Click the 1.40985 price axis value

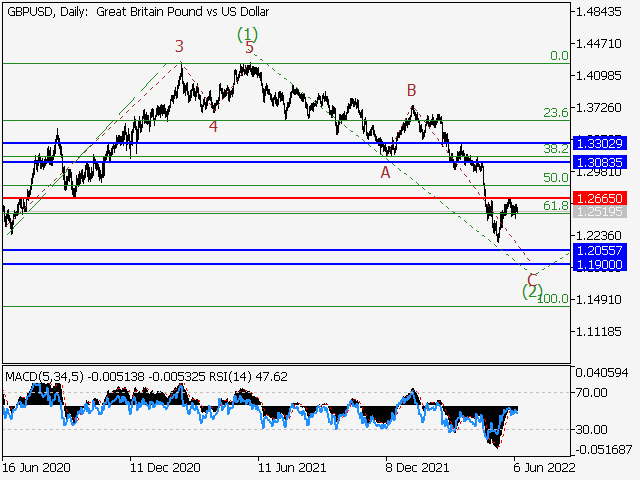[599, 76]
